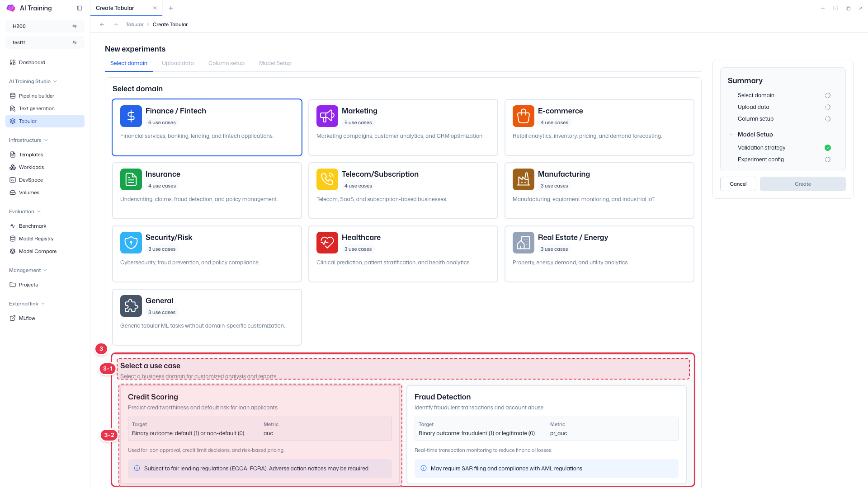
Task: Open Dashboard in sidebar
Action: [45, 62]
